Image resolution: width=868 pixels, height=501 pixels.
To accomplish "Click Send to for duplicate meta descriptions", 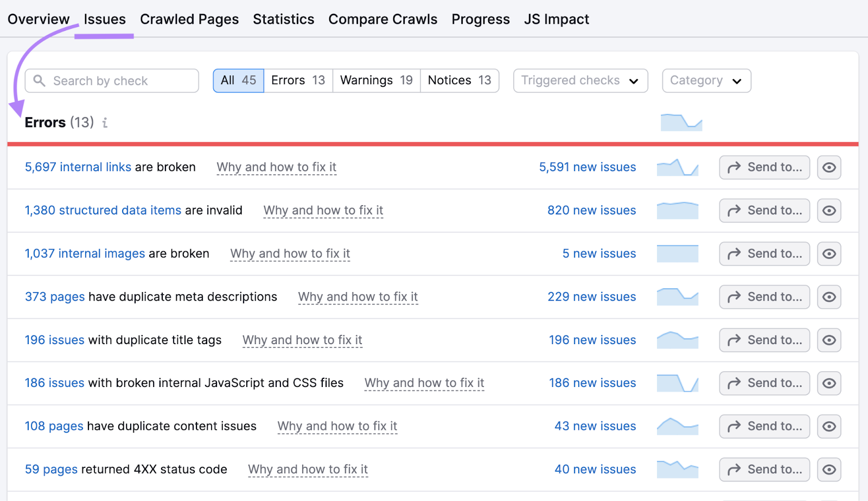I will tap(764, 297).
